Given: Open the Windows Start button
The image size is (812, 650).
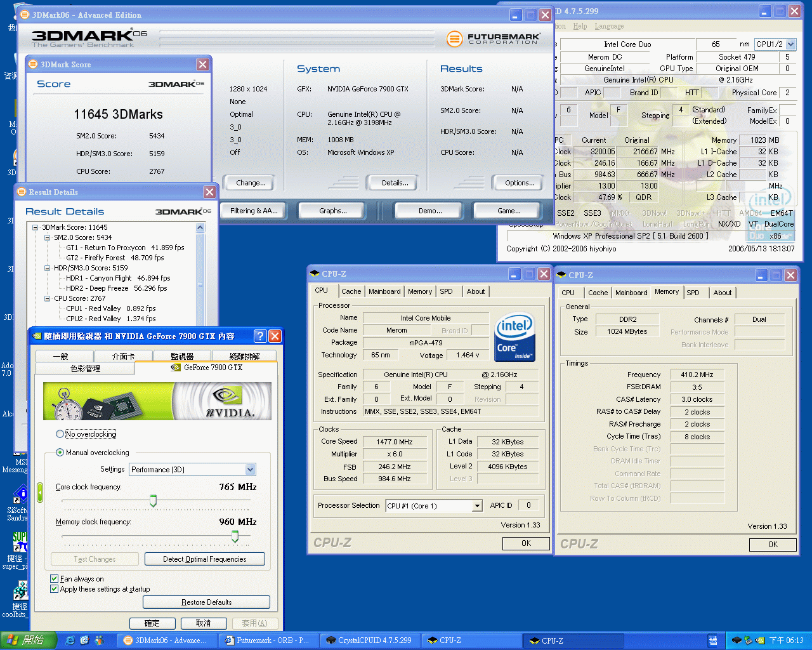Looking at the screenshot, I should (x=29, y=640).
